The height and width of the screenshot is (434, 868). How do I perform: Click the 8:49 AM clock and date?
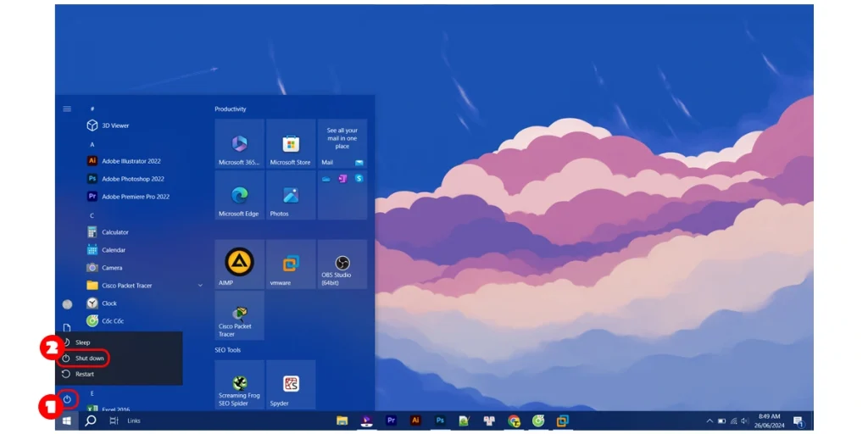tap(769, 420)
